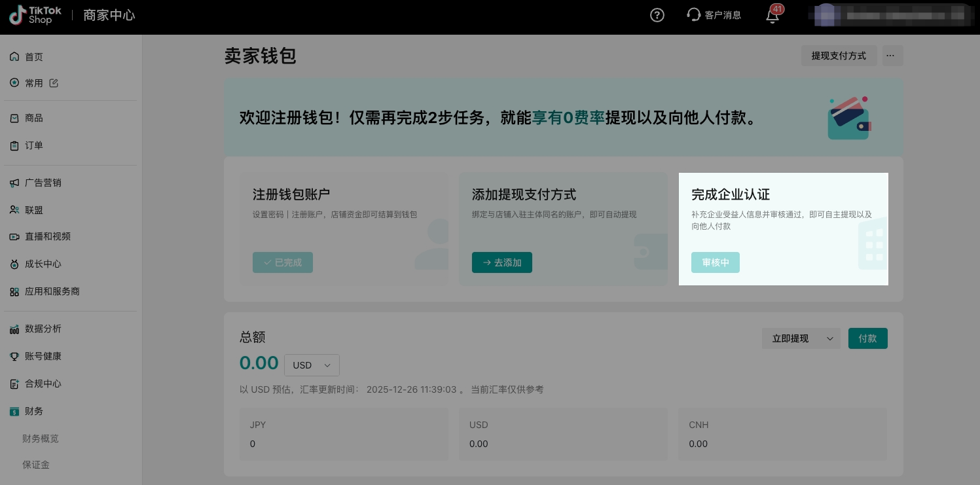
Task: Click the edit icon next to 常用
Action: coord(54,83)
